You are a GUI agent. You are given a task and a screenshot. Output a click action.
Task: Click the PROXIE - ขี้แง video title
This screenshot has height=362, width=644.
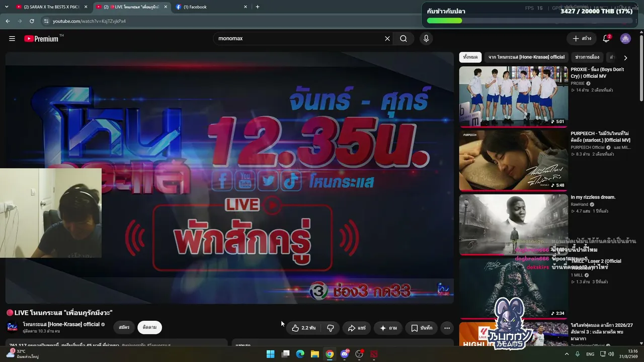(x=597, y=73)
